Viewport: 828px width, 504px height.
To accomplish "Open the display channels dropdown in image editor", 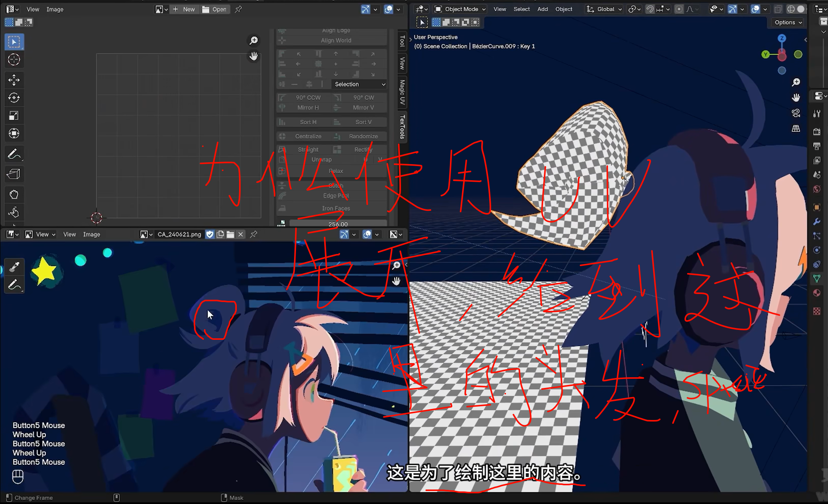I will click(x=396, y=234).
